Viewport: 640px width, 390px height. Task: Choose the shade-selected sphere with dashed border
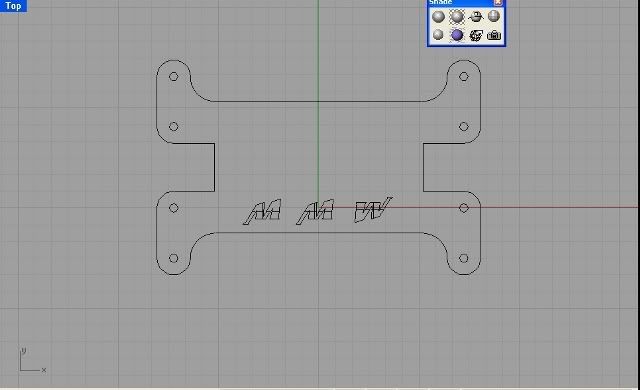[457, 17]
